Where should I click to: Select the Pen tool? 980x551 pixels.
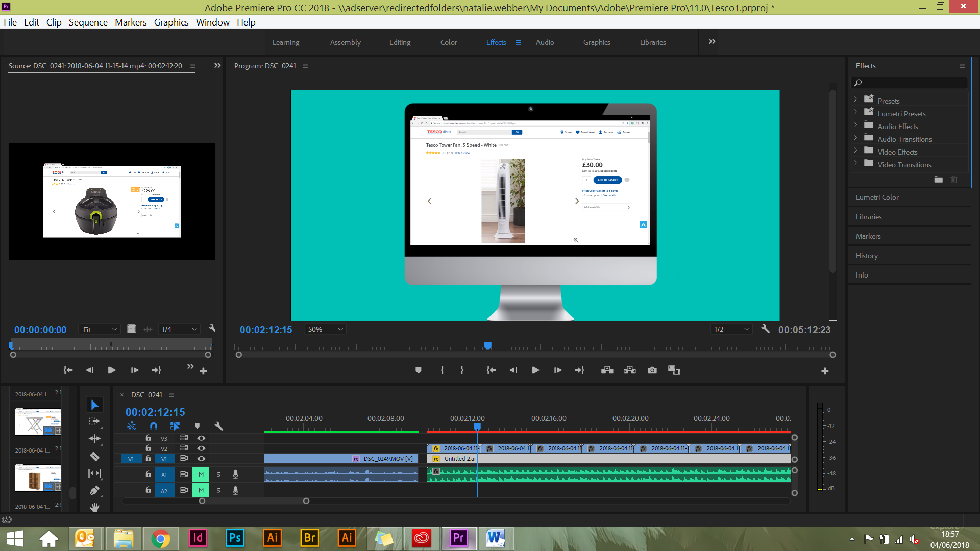pyautogui.click(x=95, y=490)
